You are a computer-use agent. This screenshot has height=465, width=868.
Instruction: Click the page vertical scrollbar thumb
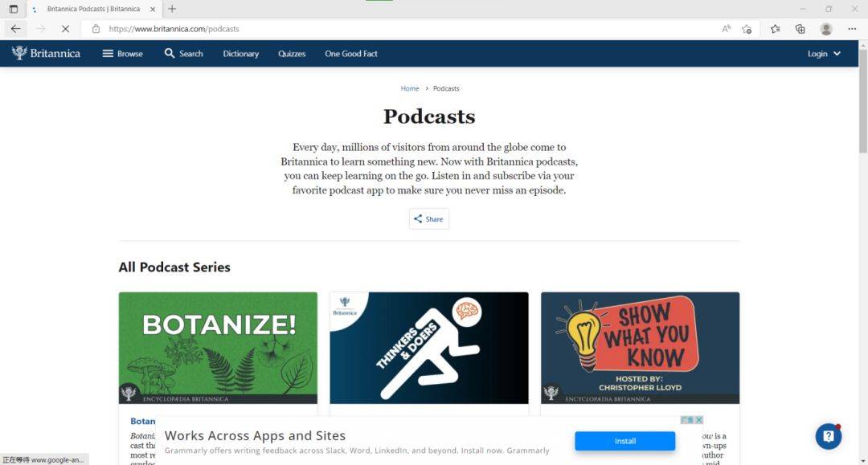coord(863,100)
